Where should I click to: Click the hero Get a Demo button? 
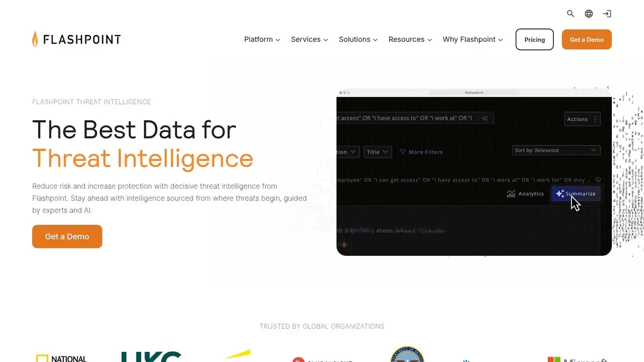[67, 237]
